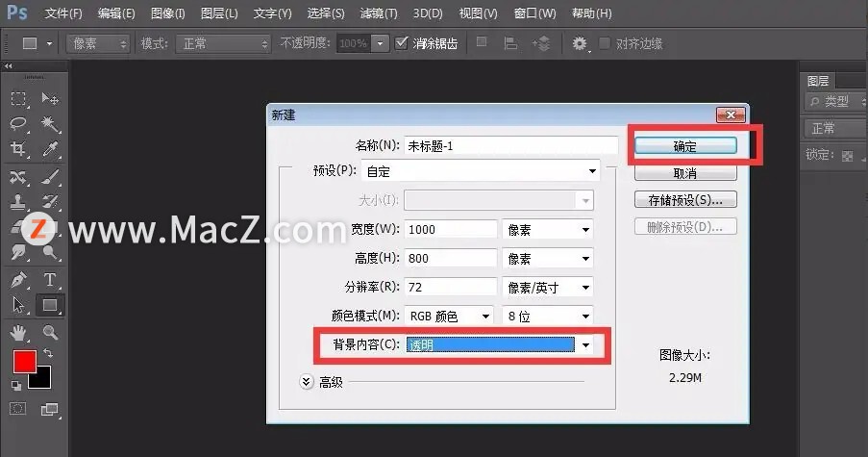Viewport: 868px width, 457px height.
Task: Select the Hand tool
Action: tap(18, 332)
